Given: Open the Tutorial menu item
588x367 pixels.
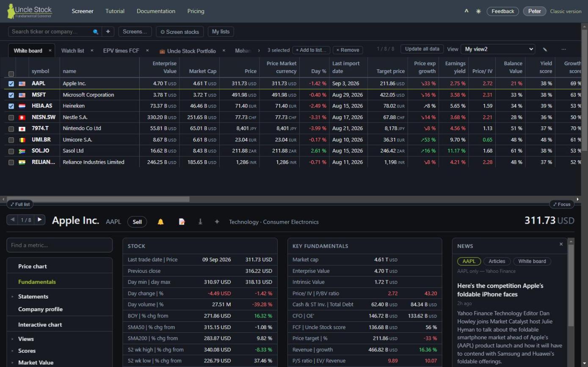Looking at the screenshot, I should pyautogui.click(x=115, y=11).
